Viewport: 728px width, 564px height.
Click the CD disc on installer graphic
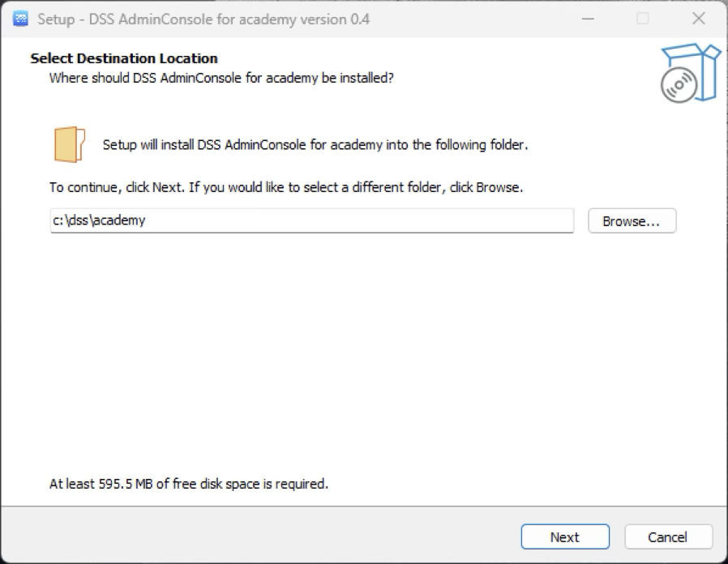click(x=678, y=86)
